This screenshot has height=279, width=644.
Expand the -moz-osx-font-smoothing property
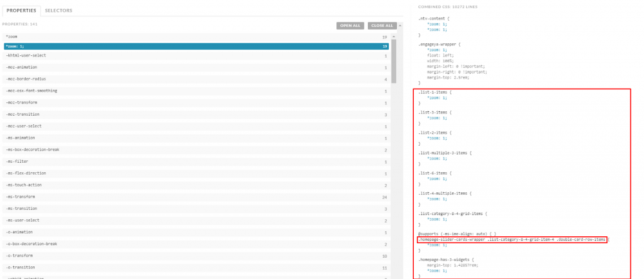coord(196,91)
